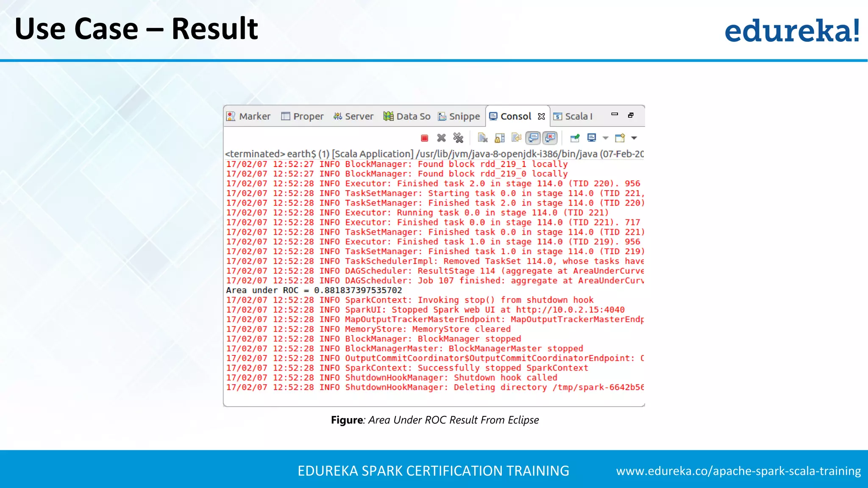Toggle Show Console on standard error change
The width and height of the screenshot is (868, 488).
(550, 138)
